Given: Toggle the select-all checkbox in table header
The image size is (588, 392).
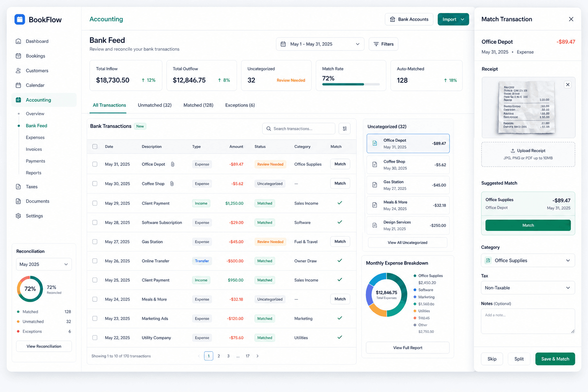Looking at the screenshot, I should 95,147.
